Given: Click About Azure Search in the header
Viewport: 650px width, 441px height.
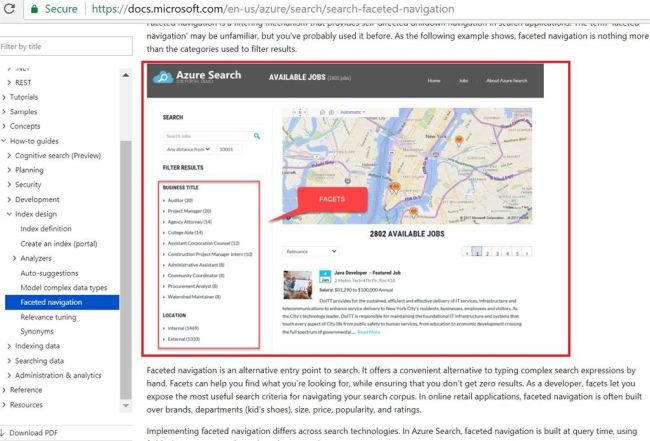Looking at the screenshot, I should point(507,80).
